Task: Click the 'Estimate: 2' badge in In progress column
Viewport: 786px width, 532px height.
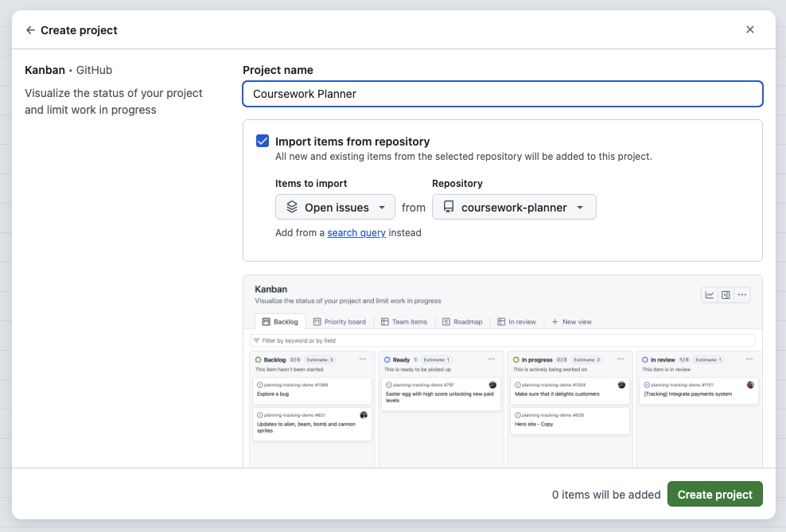Action: pos(586,359)
